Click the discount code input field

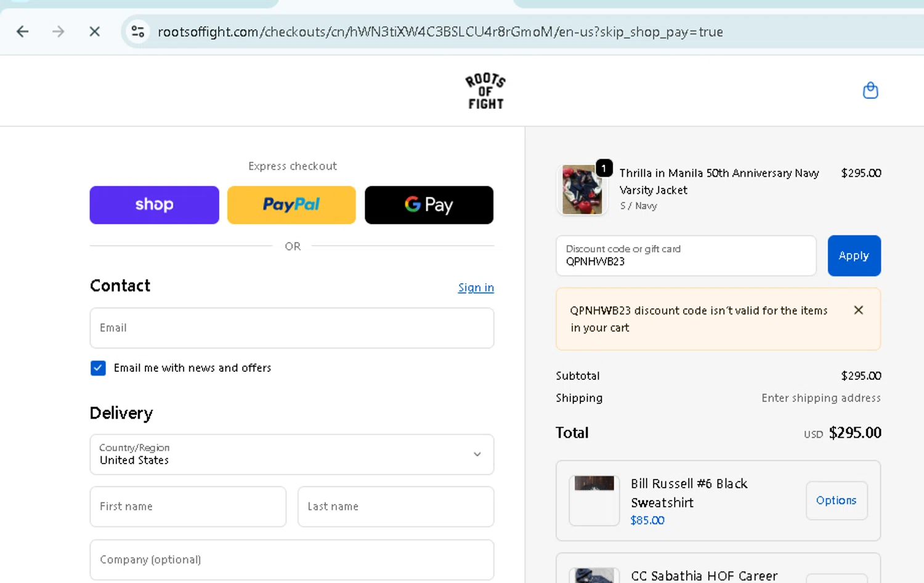[686, 255]
